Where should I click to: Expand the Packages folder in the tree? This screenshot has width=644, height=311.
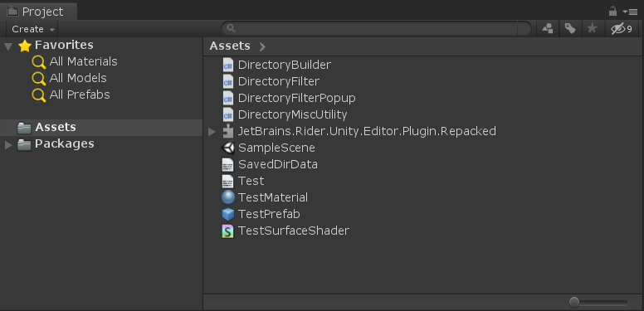click(x=7, y=144)
